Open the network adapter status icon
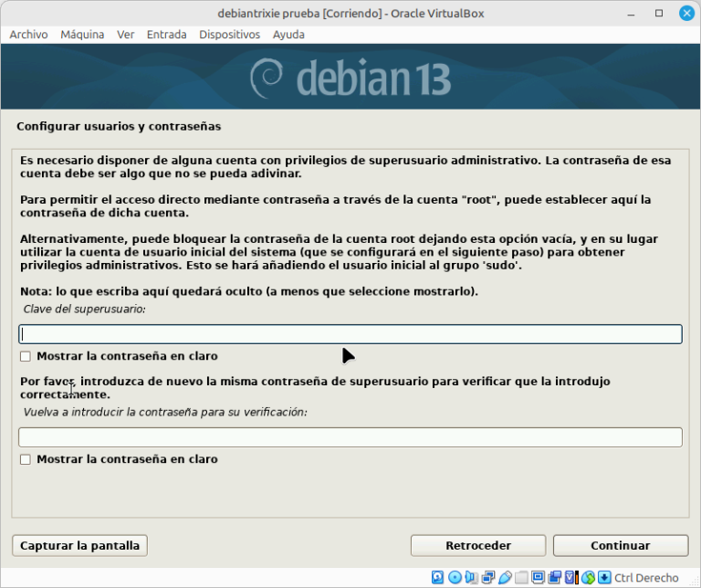This screenshot has width=701, height=588. 488,577
